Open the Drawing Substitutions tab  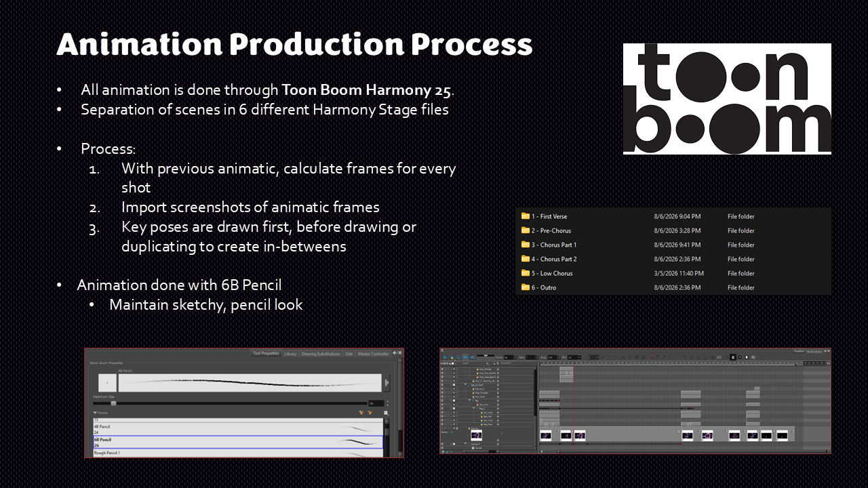321,353
